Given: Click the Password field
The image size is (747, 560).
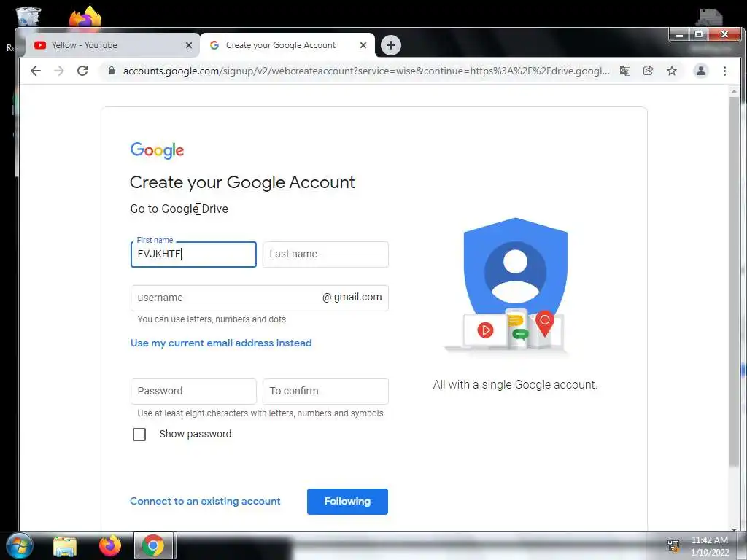Looking at the screenshot, I should coord(193,392).
